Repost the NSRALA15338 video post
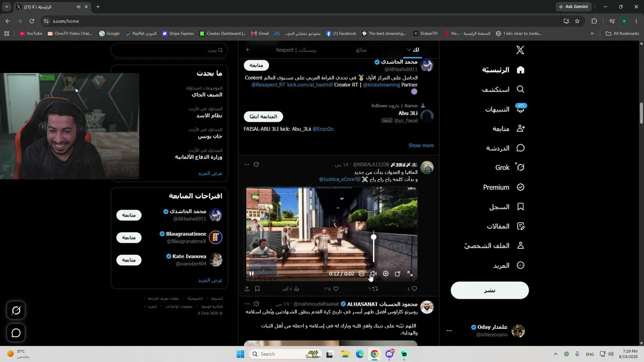 (373, 289)
